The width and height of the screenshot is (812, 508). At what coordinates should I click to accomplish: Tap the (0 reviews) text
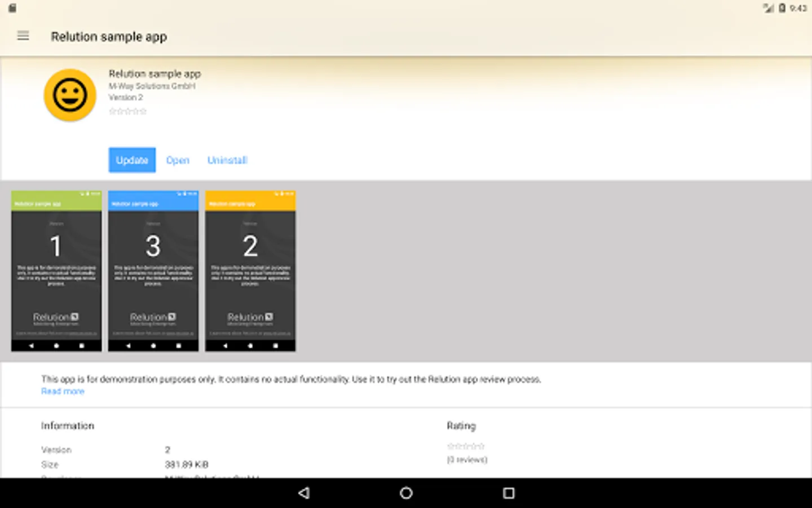[x=467, y=459]
